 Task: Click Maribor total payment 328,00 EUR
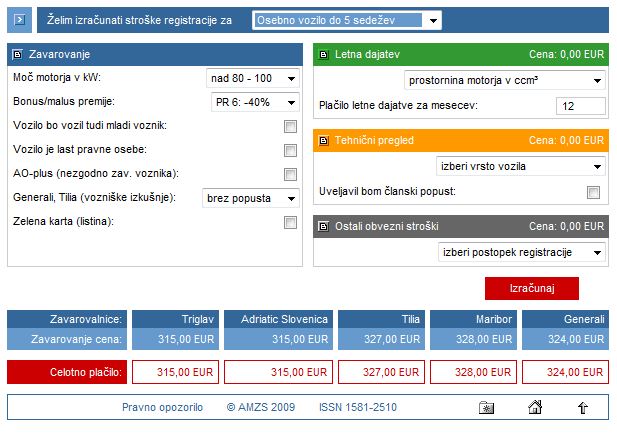point(473,372)
